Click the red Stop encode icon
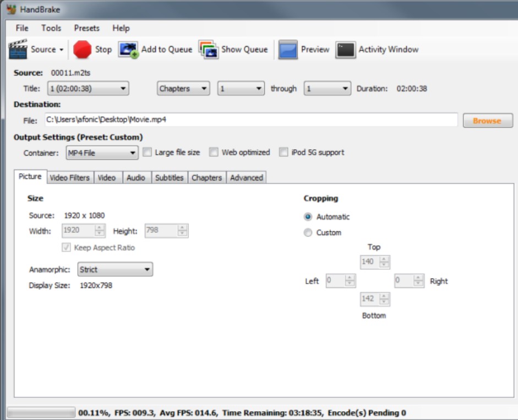 [82, 50]
